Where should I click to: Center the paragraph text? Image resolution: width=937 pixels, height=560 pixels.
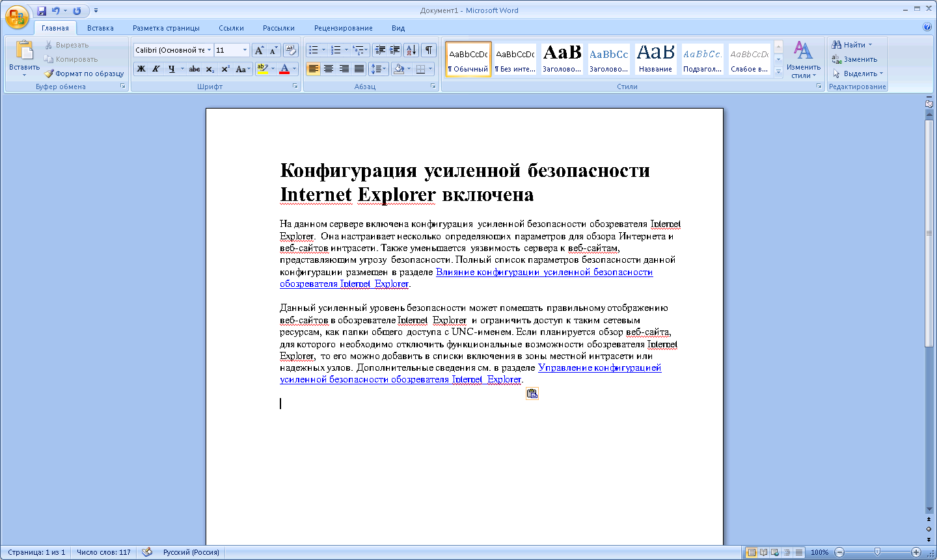[x=329, y=68]
